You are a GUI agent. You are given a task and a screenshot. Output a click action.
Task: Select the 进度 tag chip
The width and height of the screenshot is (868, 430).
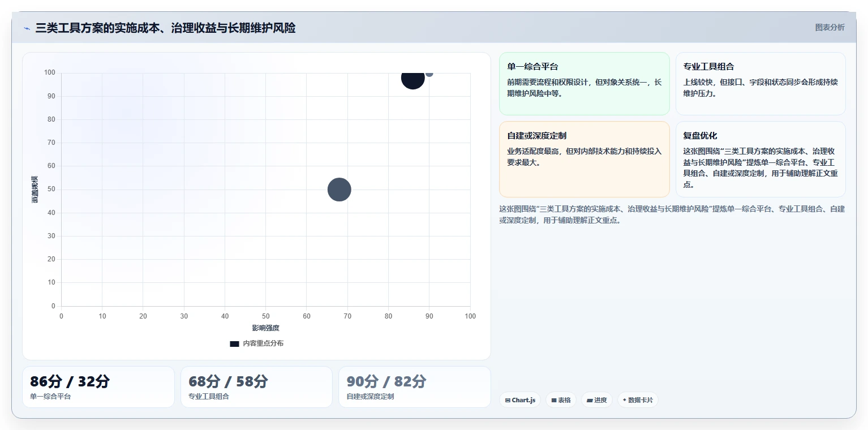pyautogui.click(x=596, y=400)
